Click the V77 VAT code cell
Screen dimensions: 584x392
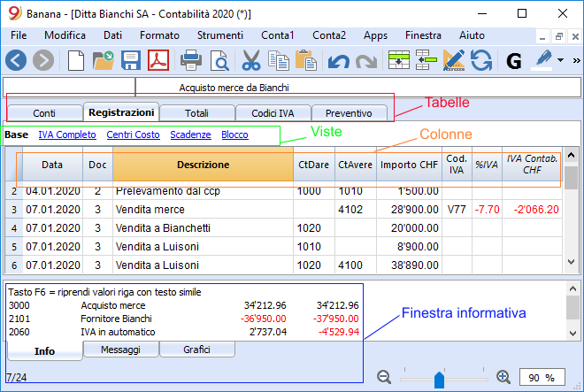(457, 210)
